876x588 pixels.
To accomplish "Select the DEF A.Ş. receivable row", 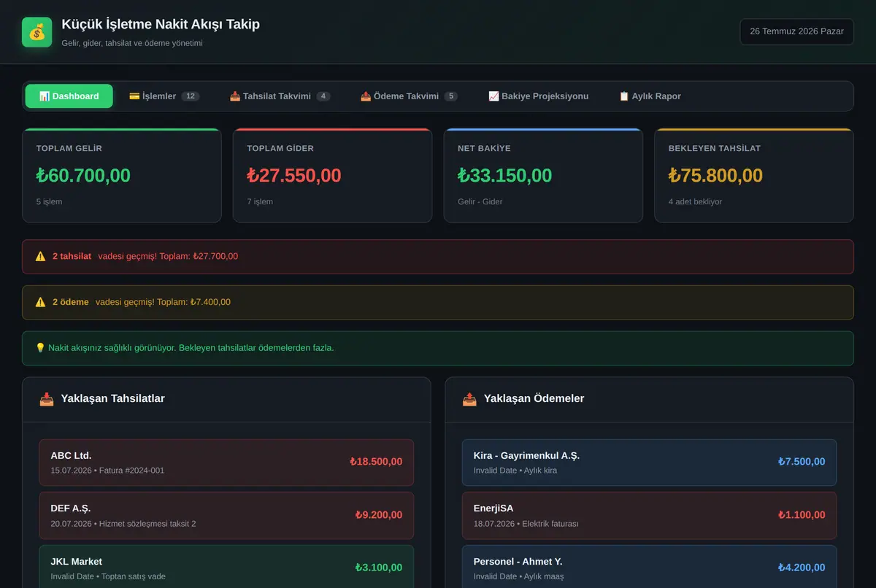I will point(226,515).
